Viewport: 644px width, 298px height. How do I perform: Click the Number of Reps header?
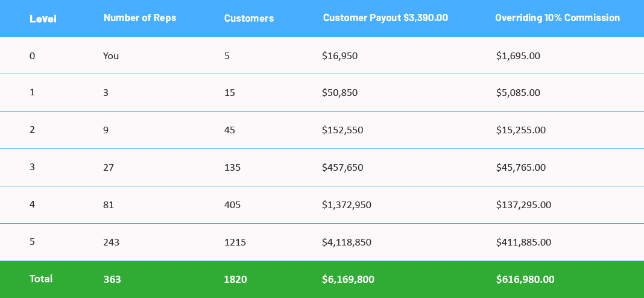(140, 17)
